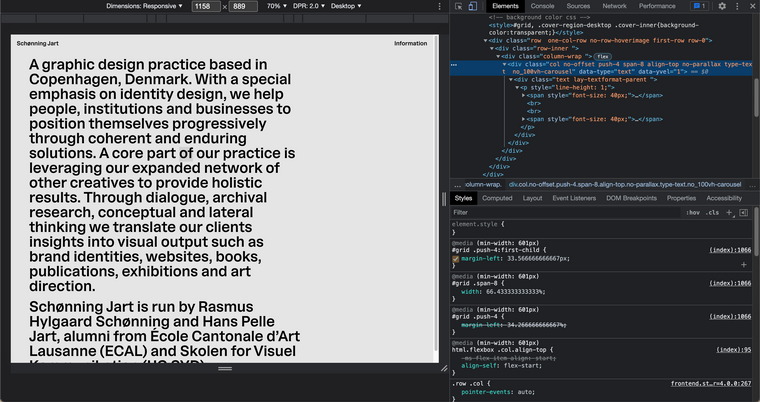The width and height of the screenshot is (760, 402).
Task: Open device toolbar more options menu
Action: click(x=441, y=6)
